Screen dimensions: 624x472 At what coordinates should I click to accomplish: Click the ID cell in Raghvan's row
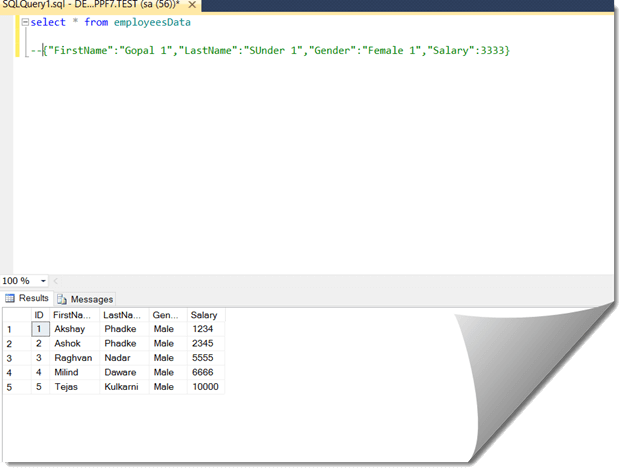(40, 358)
